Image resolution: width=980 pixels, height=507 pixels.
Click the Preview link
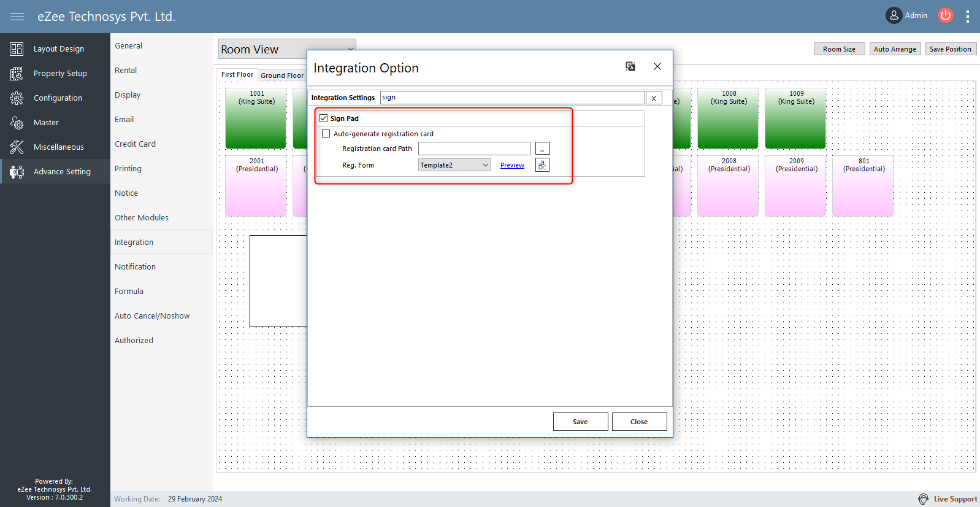tap(512, 166)
